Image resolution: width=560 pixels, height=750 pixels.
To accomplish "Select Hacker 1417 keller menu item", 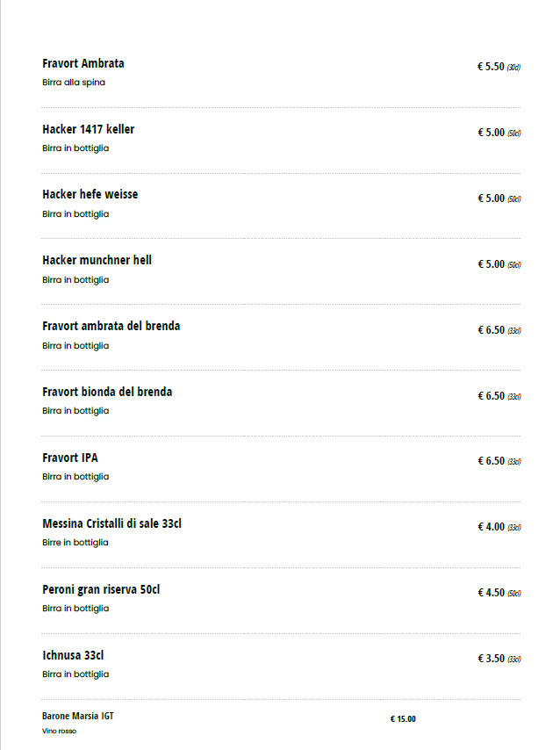I will click(88, 130).
